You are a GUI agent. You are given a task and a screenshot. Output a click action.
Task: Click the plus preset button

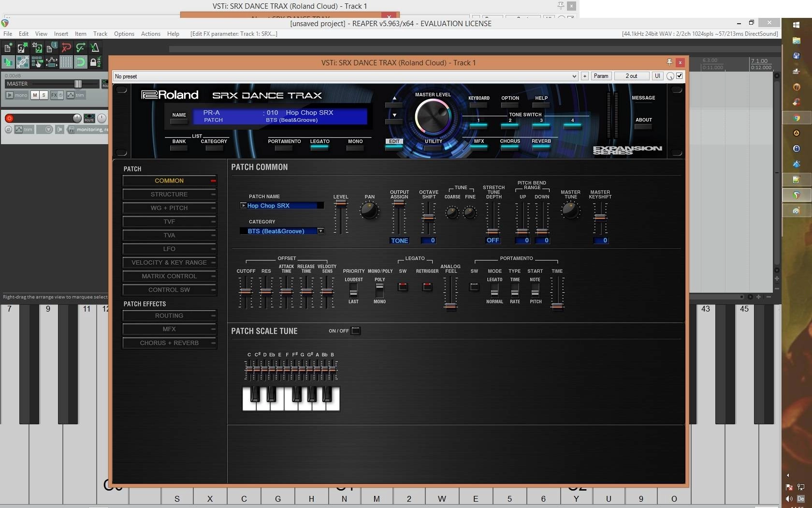coord(584,76)
